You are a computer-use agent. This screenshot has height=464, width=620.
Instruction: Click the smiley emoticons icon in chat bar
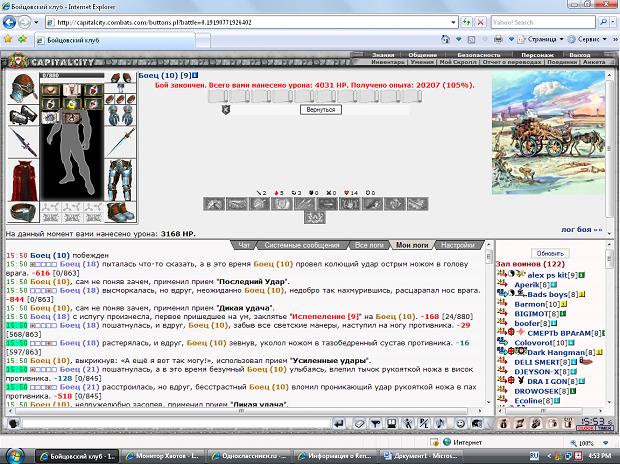click(x=460, y=424)
